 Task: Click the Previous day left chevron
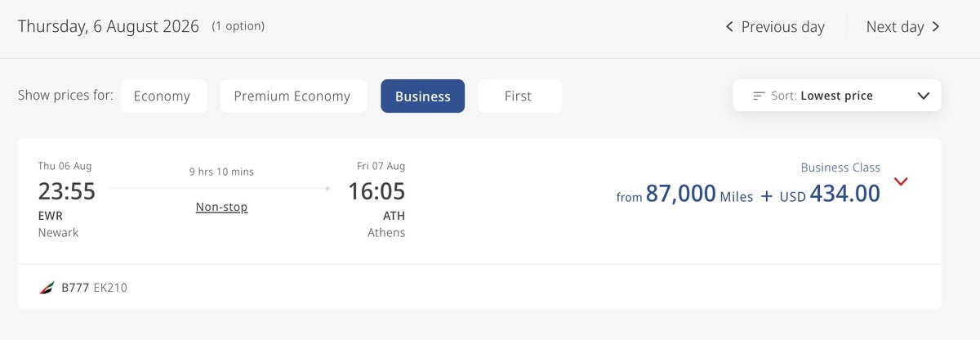729,27
